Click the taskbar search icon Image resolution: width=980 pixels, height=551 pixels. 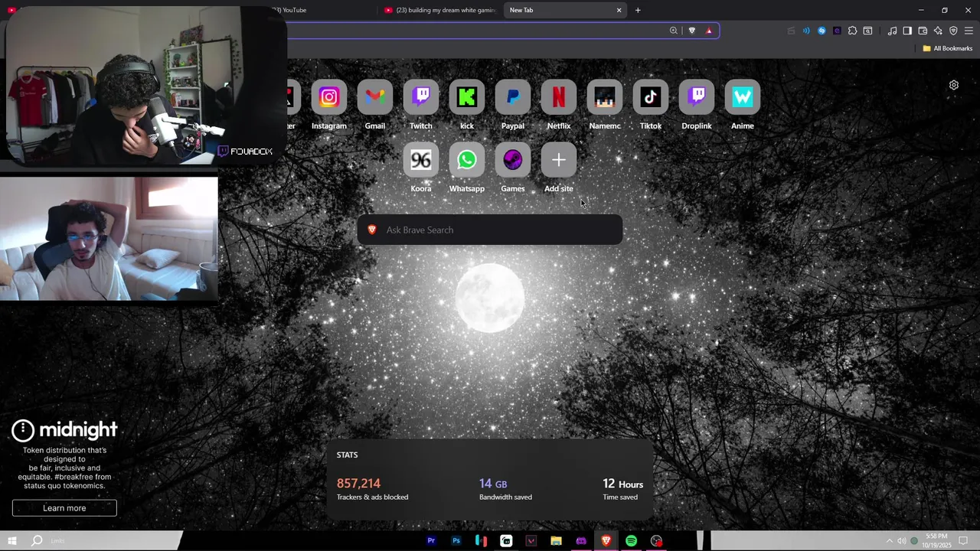click(x=36, y=541)
